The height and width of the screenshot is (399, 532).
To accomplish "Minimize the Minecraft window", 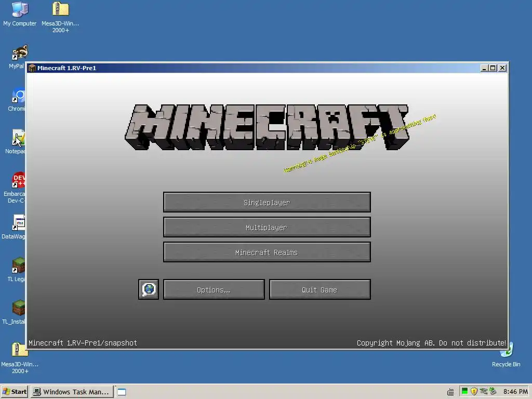I will (484, 68).
